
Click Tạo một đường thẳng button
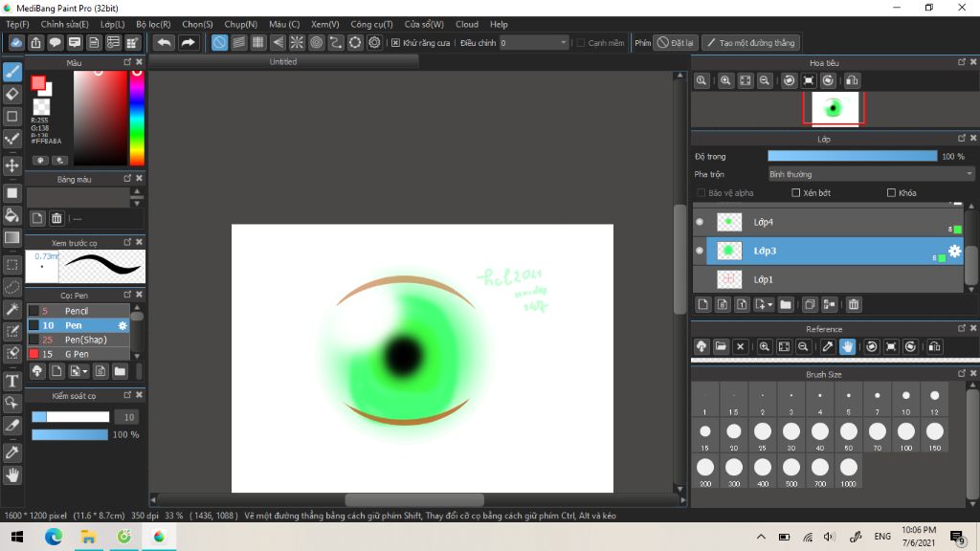click(750, 42)
